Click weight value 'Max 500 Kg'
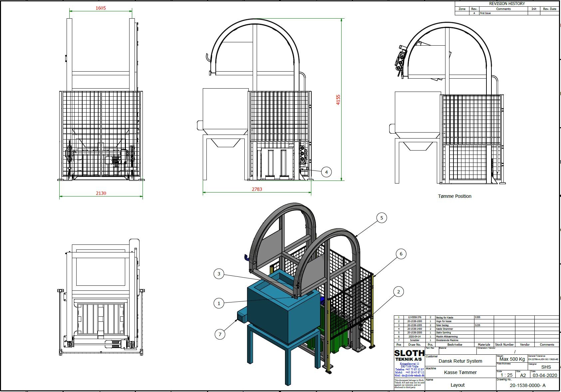The image size is (561, 392). click(512, 359)
